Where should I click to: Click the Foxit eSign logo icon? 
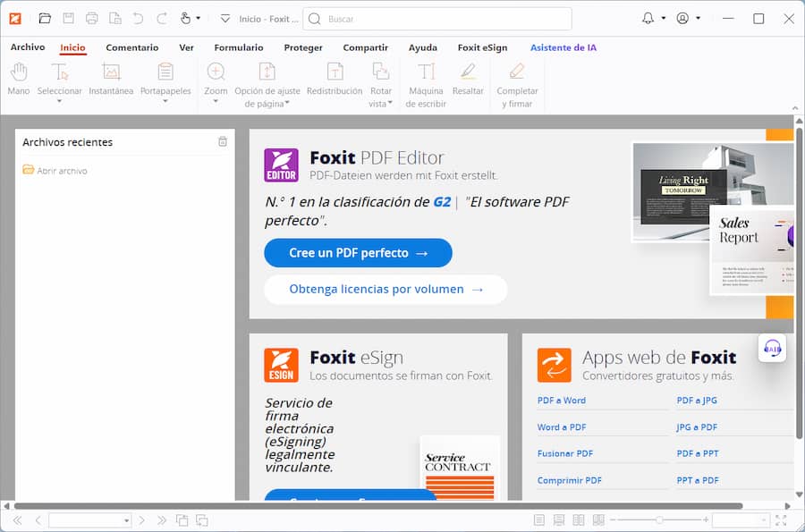tap(281, 366)
